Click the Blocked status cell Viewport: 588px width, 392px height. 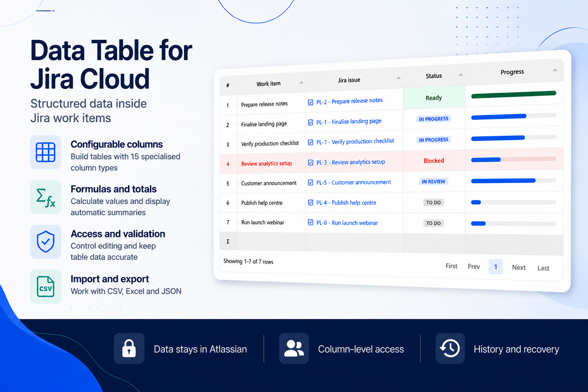(x=434, y=160)
